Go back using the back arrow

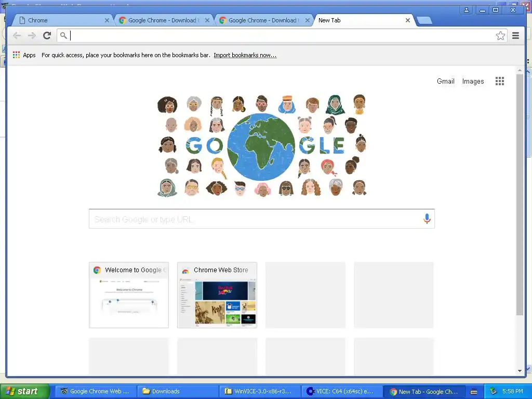(17, 35)
